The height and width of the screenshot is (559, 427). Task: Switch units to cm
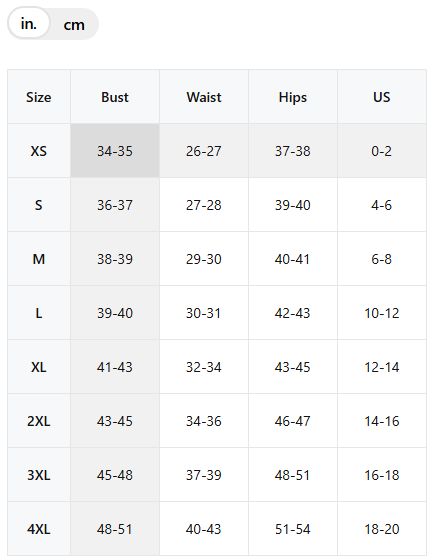(x=74, y=25)
